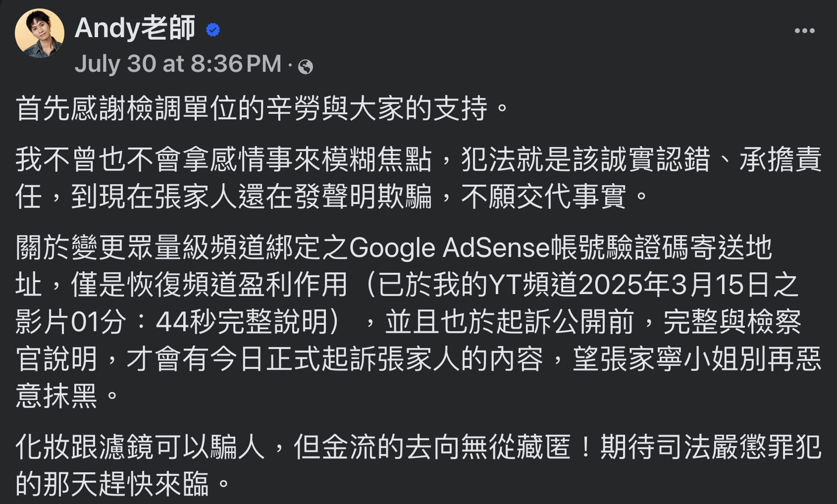Image resolution: width=837 pixels, height=504 pixels.
Task: Click the first paragraph thanking 檢調單位
Action: [262, 109]
